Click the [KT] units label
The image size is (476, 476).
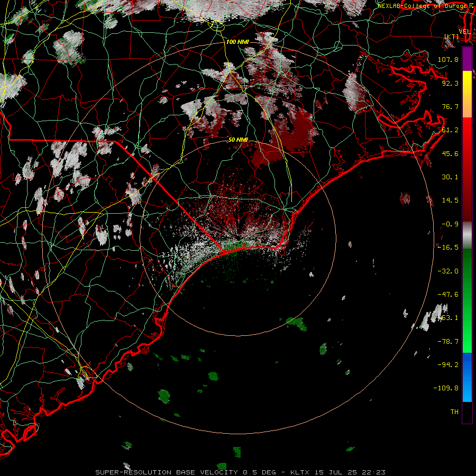(452, 36)
